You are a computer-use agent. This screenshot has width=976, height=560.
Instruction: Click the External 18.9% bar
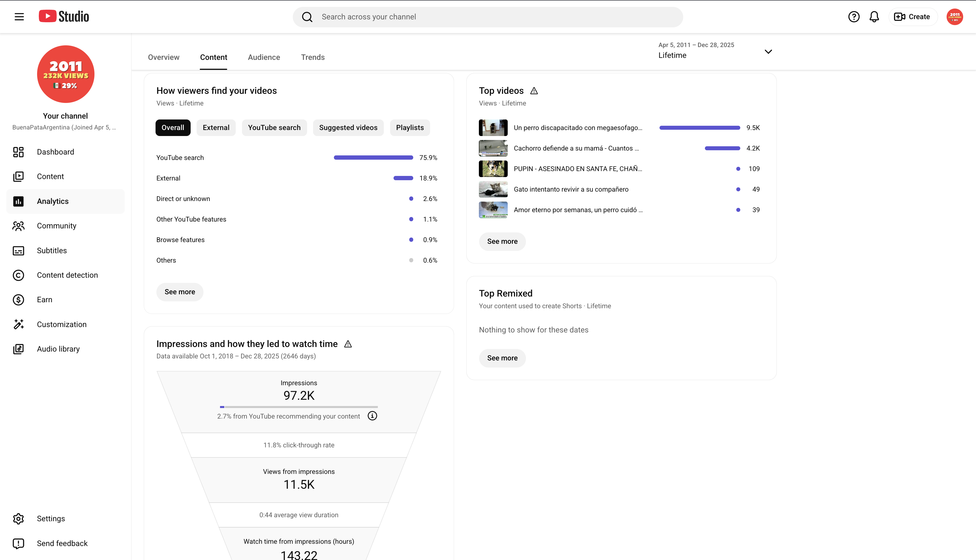pyautogui.click(x=403, y=178)
